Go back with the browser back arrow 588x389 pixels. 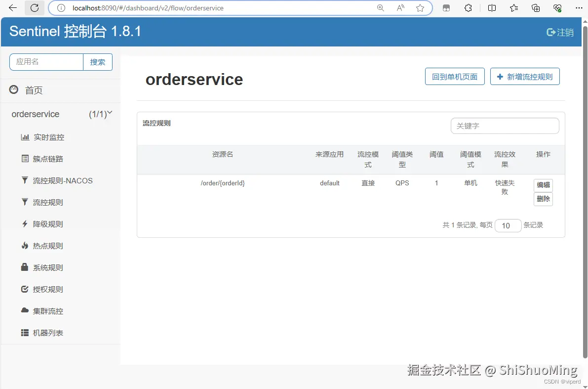click(13, 8)
